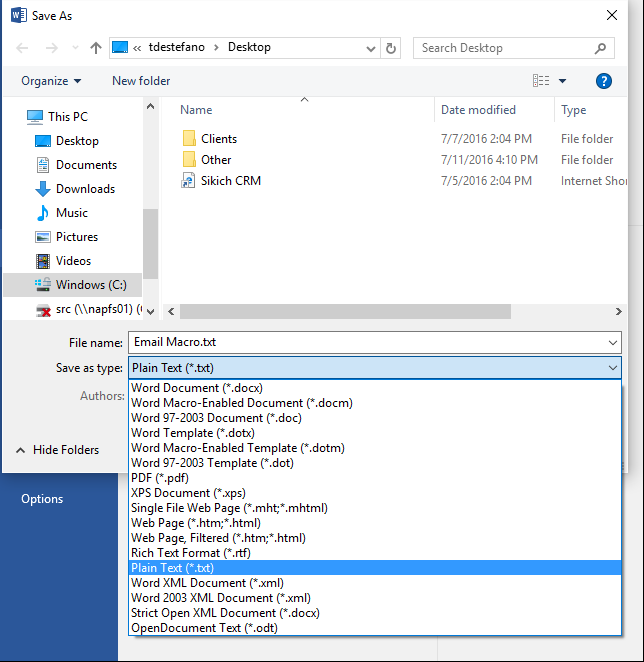Choose Word Macro-Enabled Document (*.docm) option
This screenshot has height=662, width=644.
[241, 403]
